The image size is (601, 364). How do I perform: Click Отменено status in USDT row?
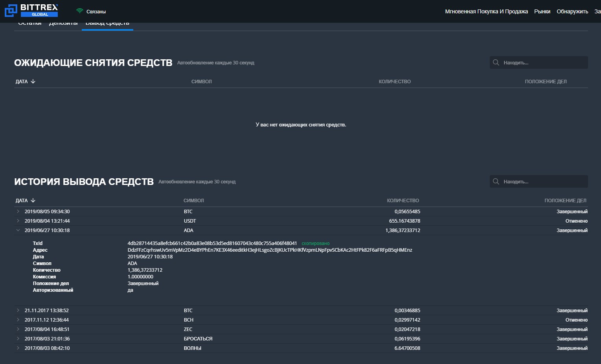[x=576, y=221]
